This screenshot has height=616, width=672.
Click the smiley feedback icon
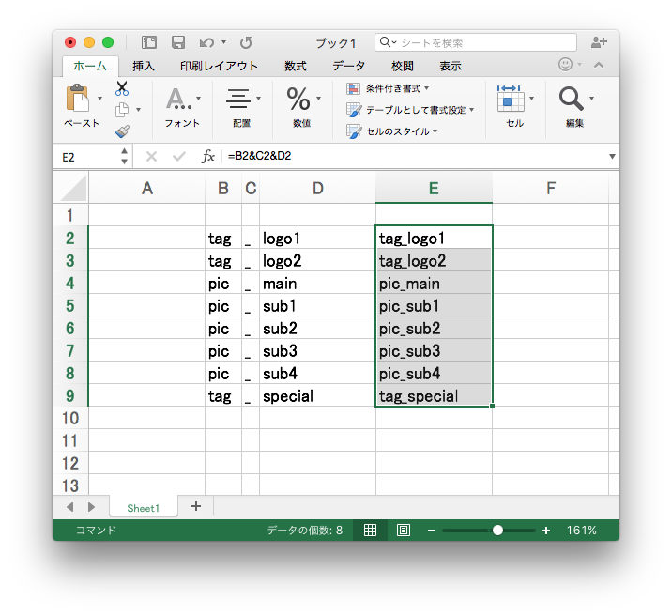(x=565, y=65)
